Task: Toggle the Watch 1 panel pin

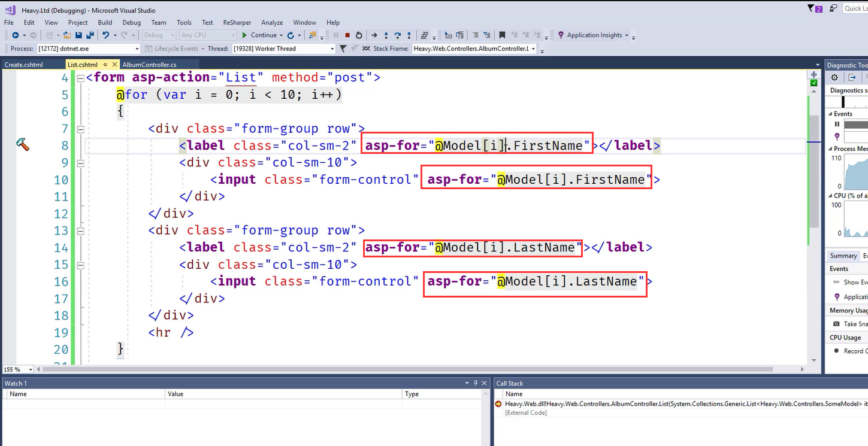Action: pyautogui.click(x=476, y=383)
